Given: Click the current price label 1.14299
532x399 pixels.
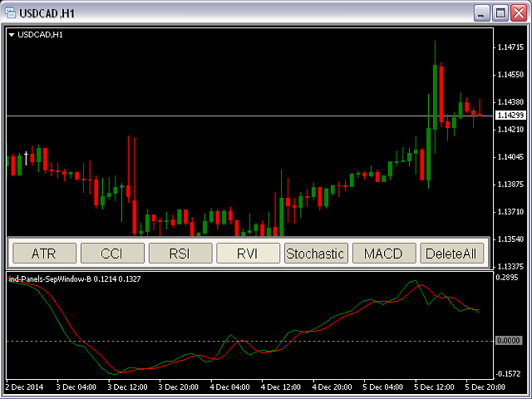Looking at the screenshot, I should tap(509, 115).
